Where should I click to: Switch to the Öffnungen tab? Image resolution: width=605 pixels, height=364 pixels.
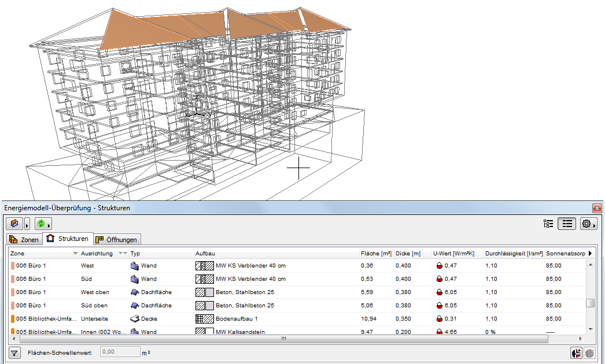[x=117, y=239]
